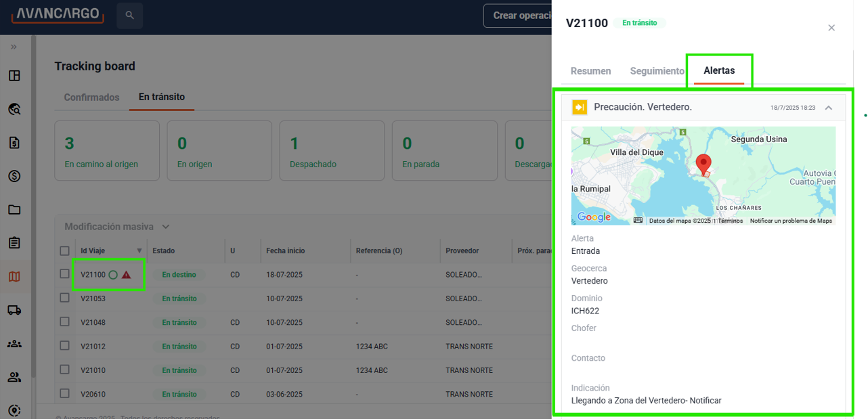
Task: Close the V21100 detail panel
Action: coord(831,28)
